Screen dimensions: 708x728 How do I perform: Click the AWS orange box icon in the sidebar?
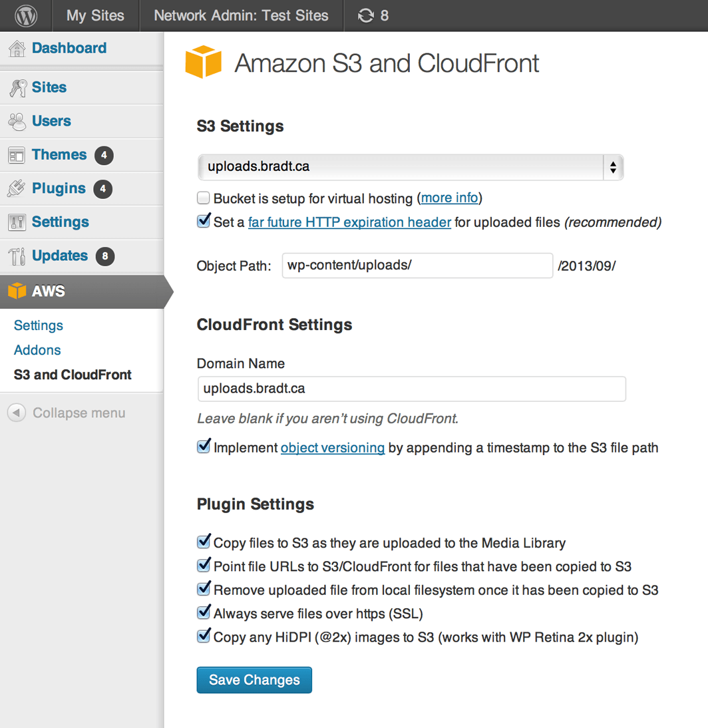click(x=17, y=291)
